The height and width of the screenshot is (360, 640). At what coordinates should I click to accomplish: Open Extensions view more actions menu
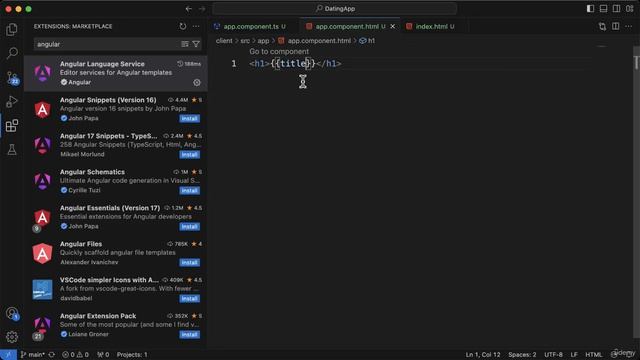196,26
